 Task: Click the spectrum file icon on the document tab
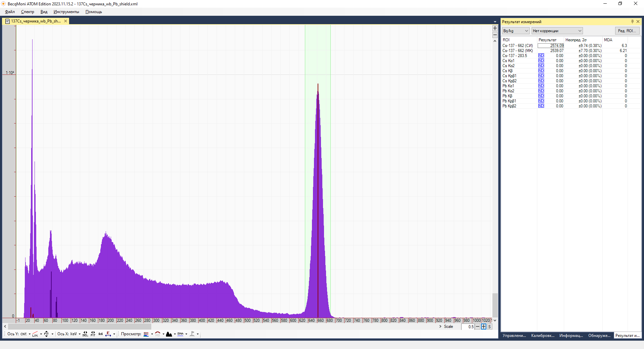7,21
